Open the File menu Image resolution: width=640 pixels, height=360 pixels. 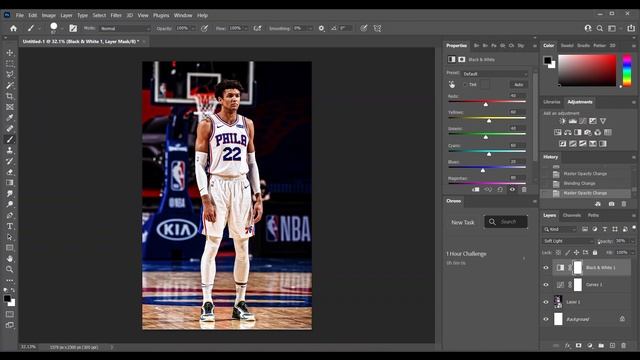(20, 15)
